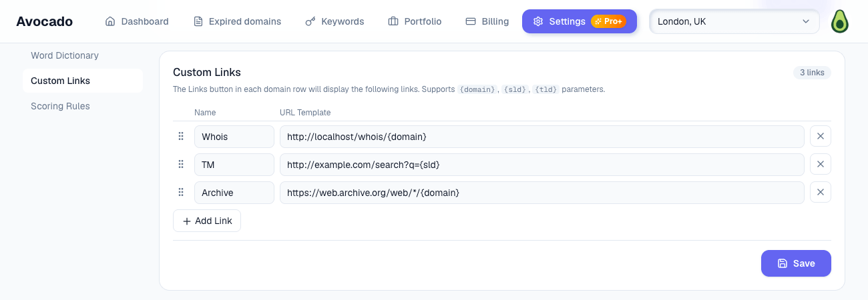Click the {tld} parameter tag
The height and width of the screenshot is (300, 868).
pos(546,89)
